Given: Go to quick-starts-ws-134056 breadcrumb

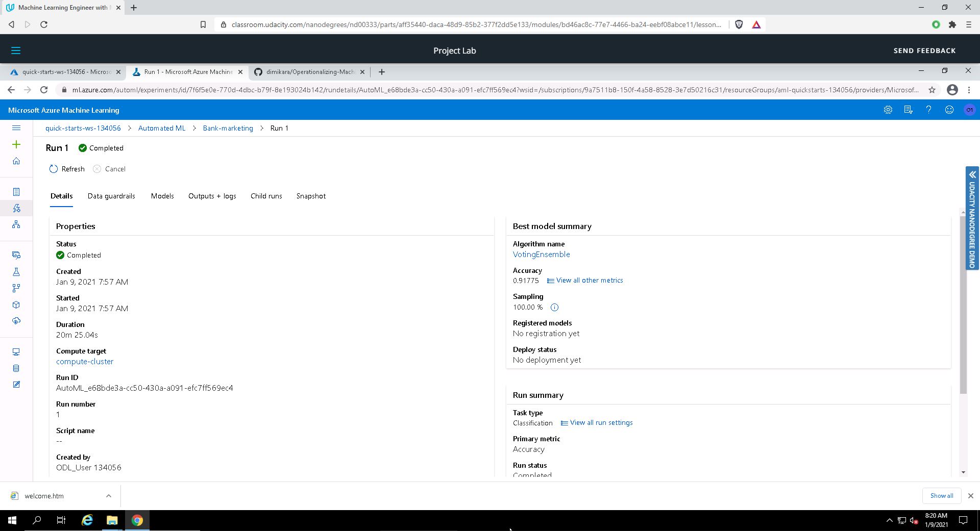Looking at the screenshot, I should (x=83, y=128).
